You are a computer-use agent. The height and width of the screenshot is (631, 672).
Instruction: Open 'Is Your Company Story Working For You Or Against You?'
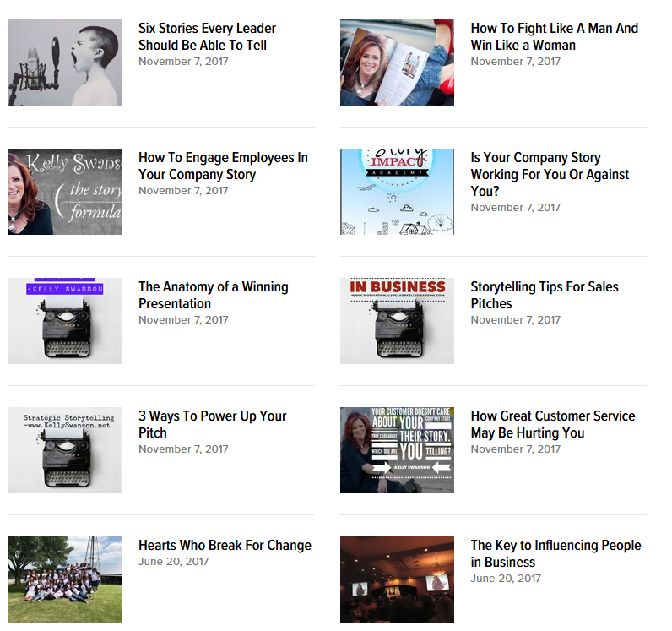pyautogui.click(x=550, y=174)
